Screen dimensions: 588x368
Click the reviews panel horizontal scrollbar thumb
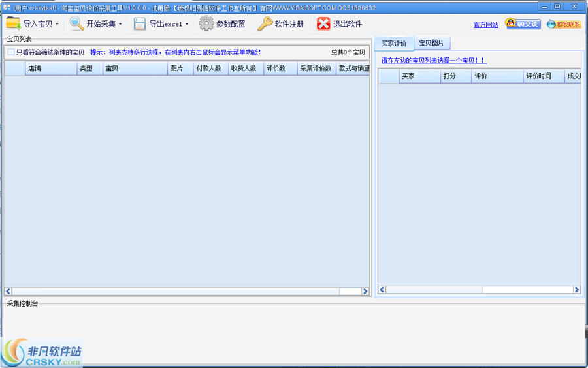(x=434, y=290)
